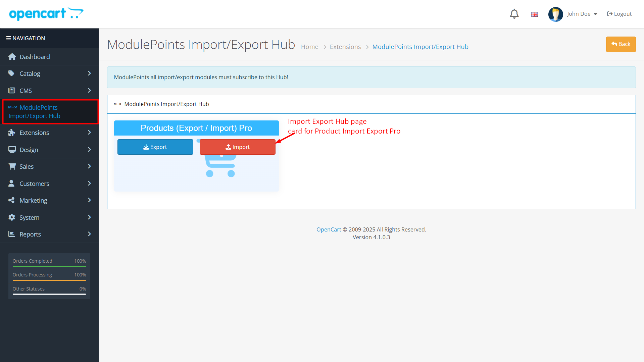
Task: Open the Reports menu
Action: pyautogui.click(x=49, y=234)
